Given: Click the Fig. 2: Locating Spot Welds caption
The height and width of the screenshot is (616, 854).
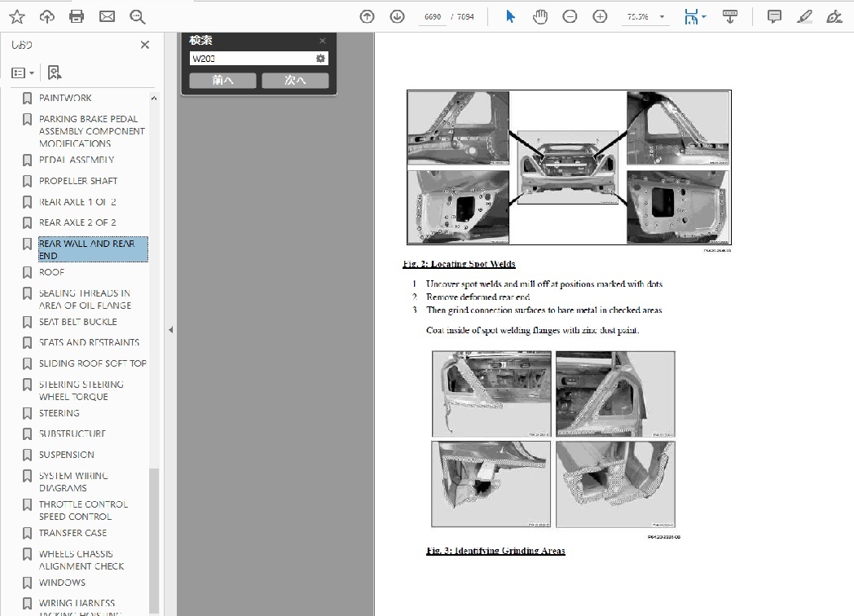Looking at the screenshot, I should (459, 264).
